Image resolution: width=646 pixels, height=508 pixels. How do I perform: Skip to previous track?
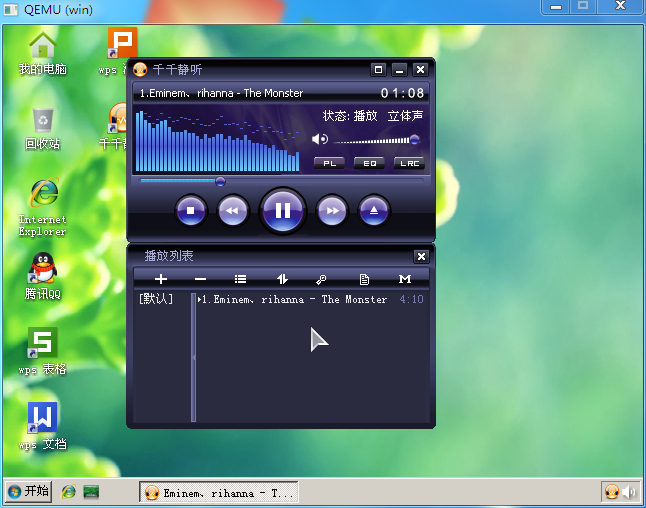point(233,211)
